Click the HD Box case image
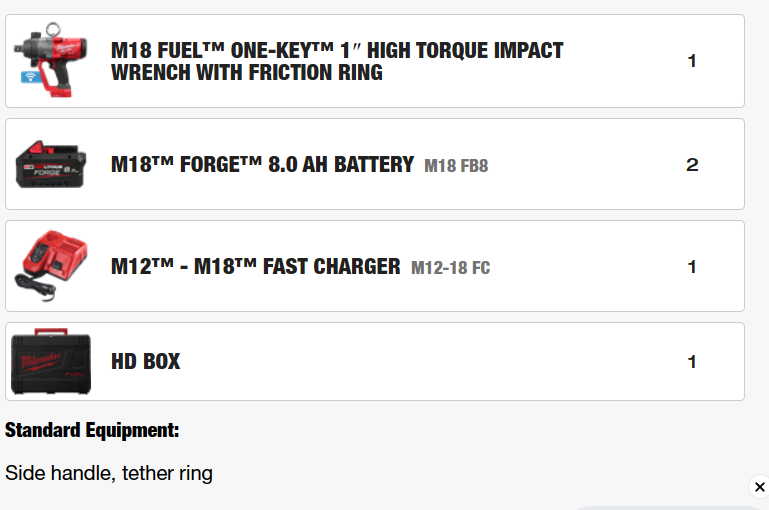The width and height of the screenshot is (769, 510). (x=51, y=361)
